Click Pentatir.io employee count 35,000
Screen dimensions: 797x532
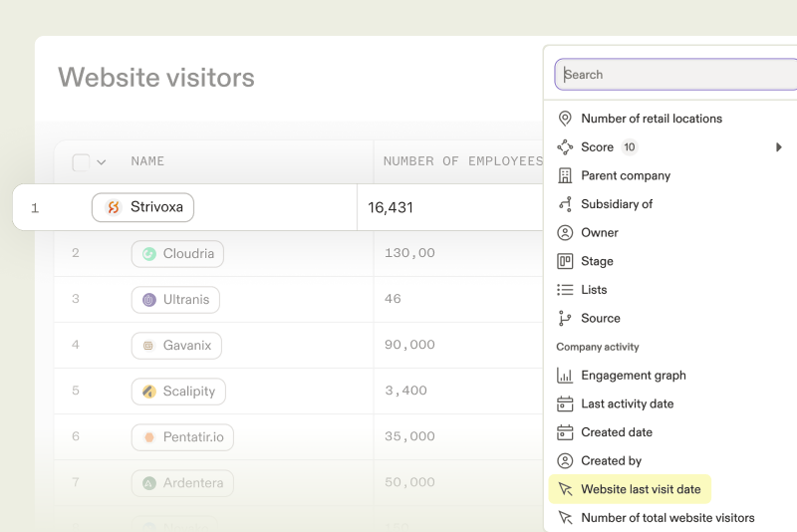(409, 436)
